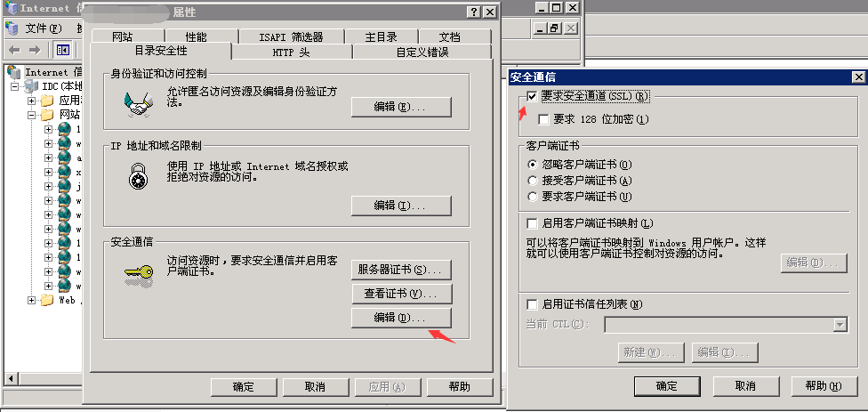
Task: Collapse the 网站 tree node
Action: [31, 115]
